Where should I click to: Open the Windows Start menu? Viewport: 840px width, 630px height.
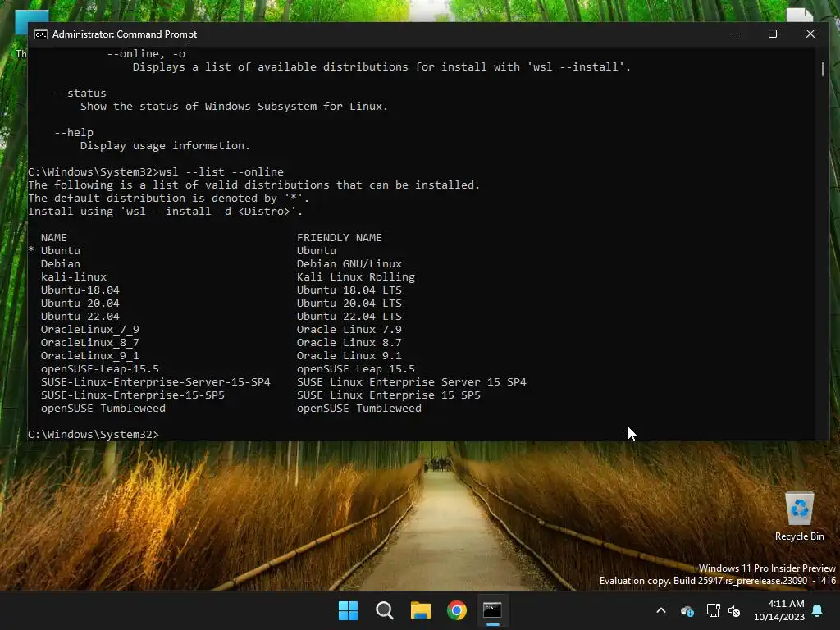tap(348, 610)
